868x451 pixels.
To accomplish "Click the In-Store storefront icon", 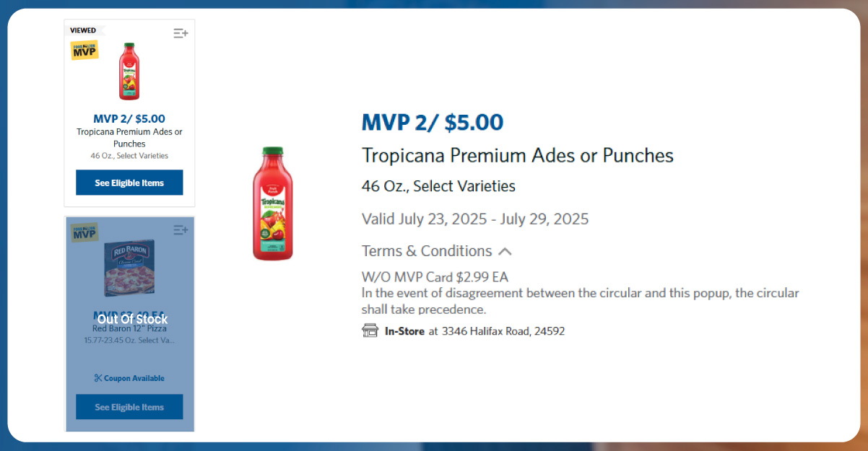I will (x=370, y=331).
